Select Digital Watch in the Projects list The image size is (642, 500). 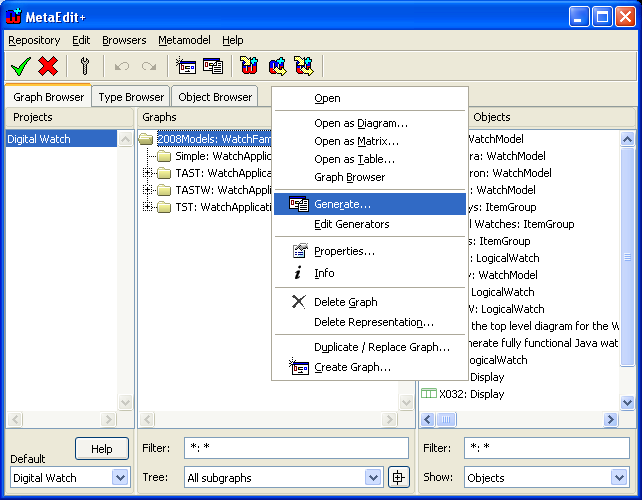39,139
